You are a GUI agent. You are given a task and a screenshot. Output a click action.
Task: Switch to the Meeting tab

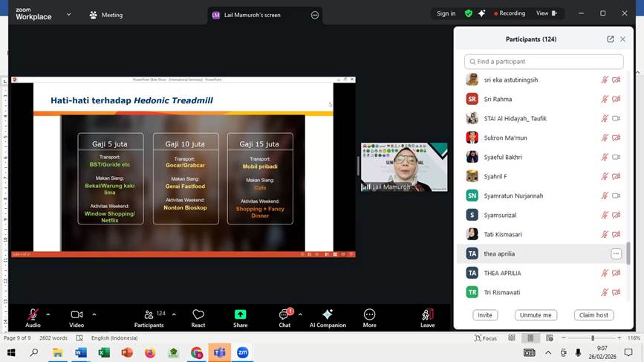pyautogui.click(x=105, y=15)
